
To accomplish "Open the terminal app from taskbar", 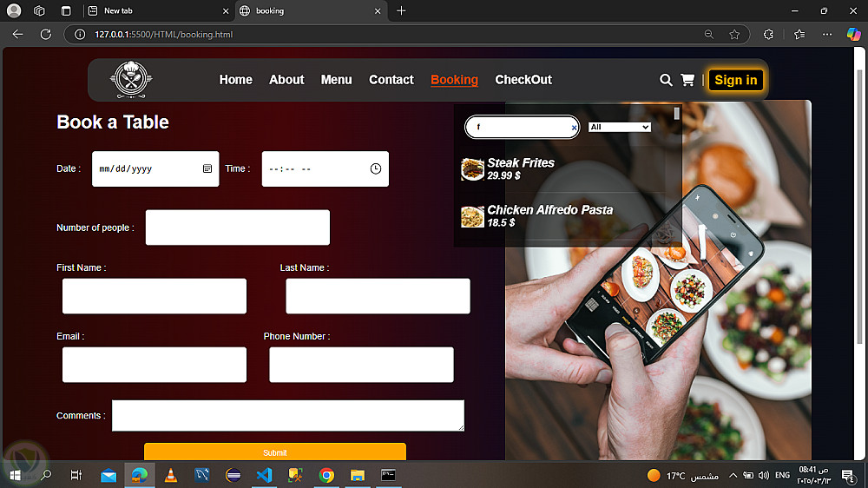I will [389, 475].
